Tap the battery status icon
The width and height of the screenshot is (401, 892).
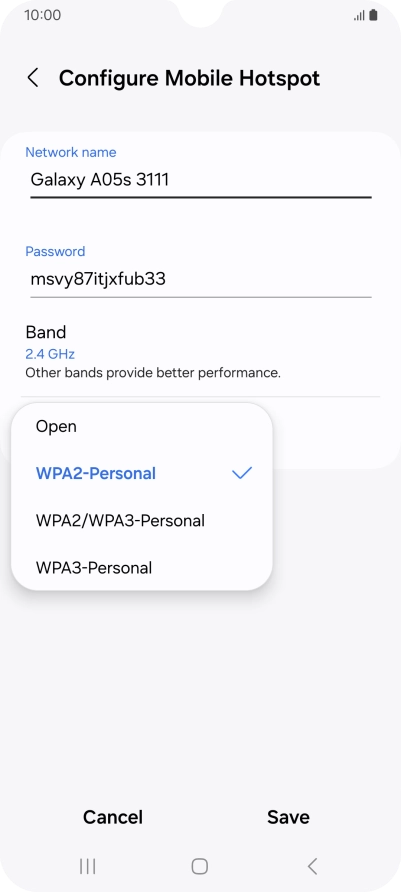373,15
